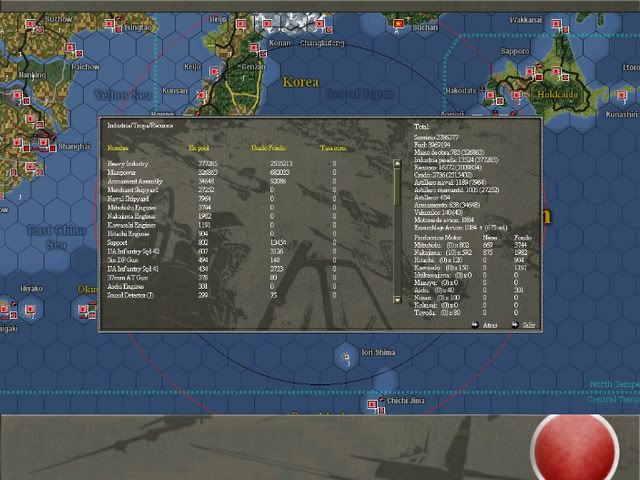
Task: Select the Tsingtao base flag on the map
Action: coord(109,24)
